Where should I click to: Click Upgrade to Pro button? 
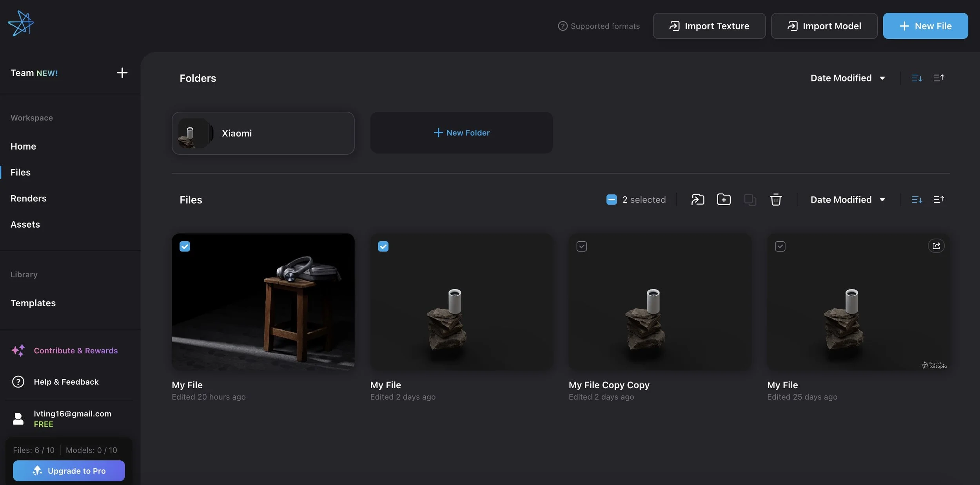click(x=69, y=471)
